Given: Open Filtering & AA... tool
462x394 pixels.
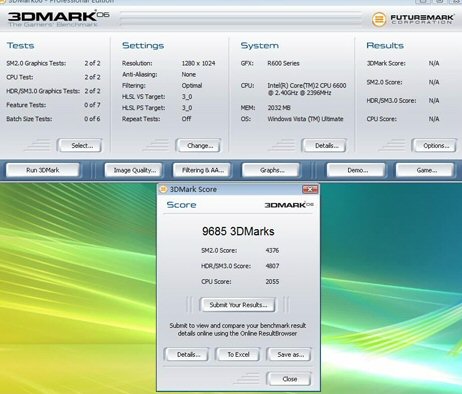Looking at the screenshot, I should pos(202,170).
